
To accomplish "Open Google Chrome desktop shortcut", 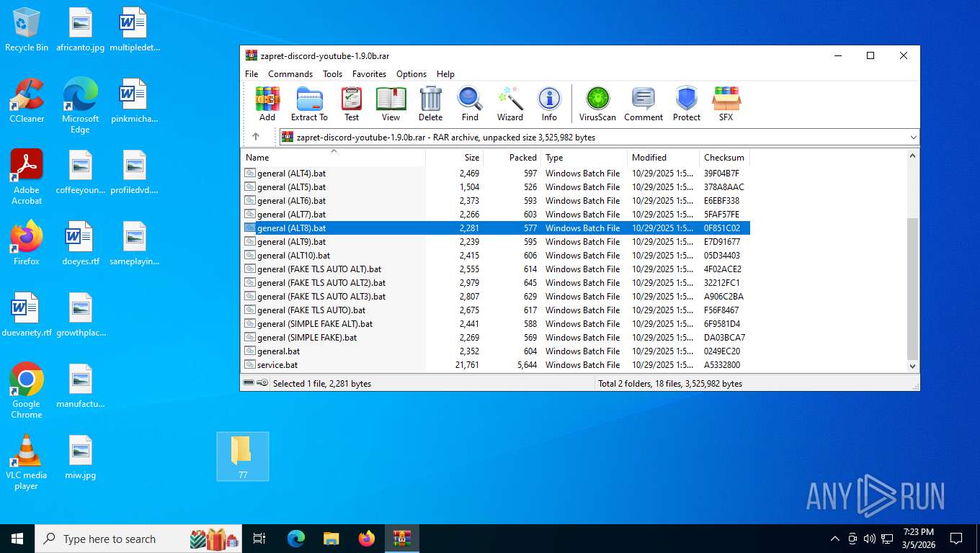I will [27, 390].
